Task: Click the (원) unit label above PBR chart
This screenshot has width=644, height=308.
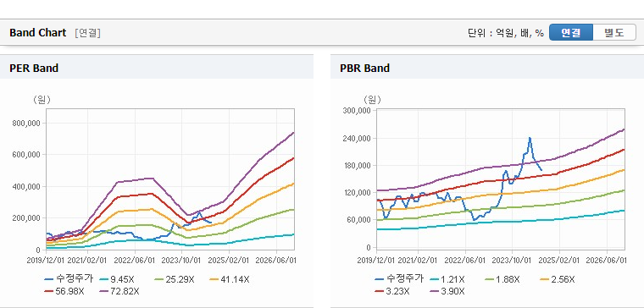Action: (373, 100)
